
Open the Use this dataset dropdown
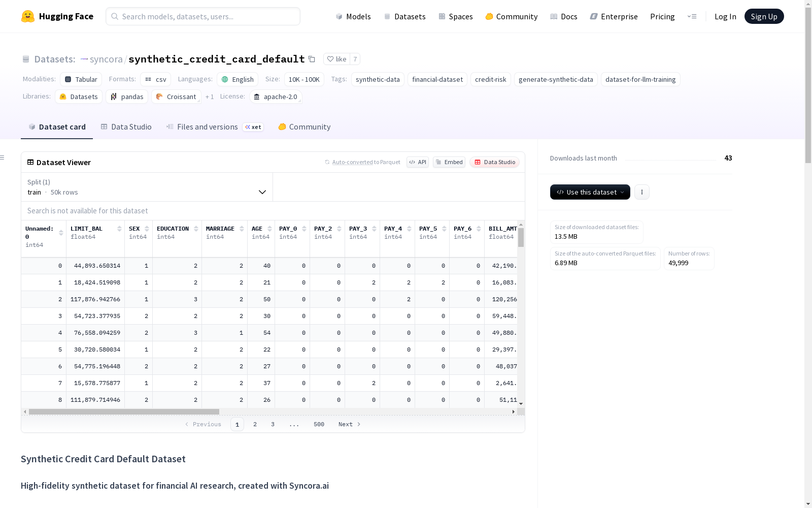(x=590, y=192)
